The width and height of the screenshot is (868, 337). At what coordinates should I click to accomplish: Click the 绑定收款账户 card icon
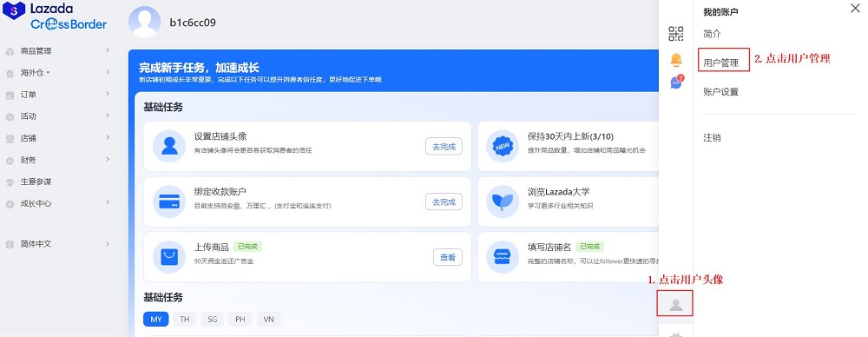(x=169, y=202)
